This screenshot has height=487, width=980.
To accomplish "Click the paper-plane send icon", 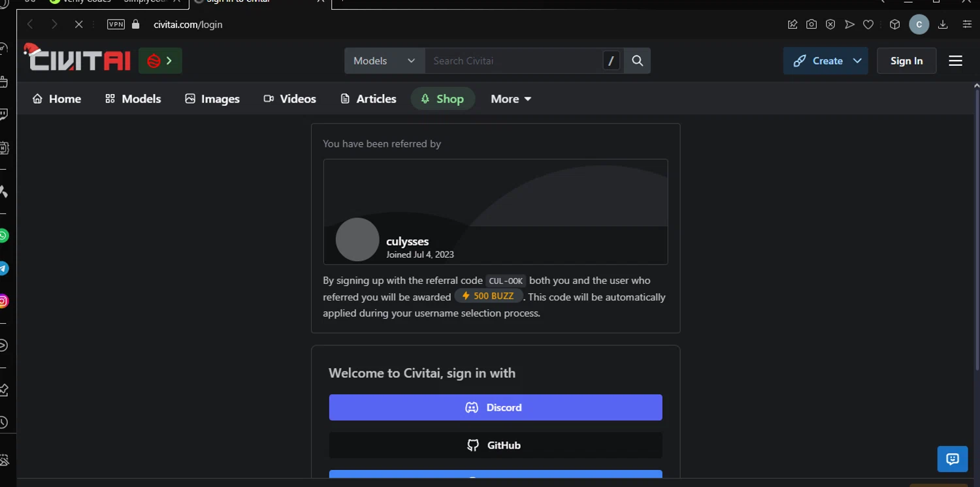I will [849, 24].
